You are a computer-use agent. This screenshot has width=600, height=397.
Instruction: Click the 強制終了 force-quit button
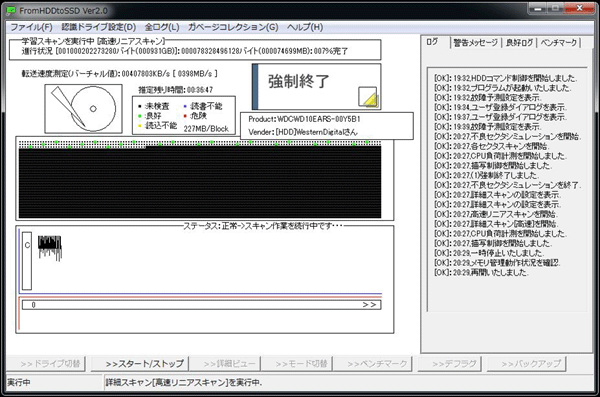[316, 87]
